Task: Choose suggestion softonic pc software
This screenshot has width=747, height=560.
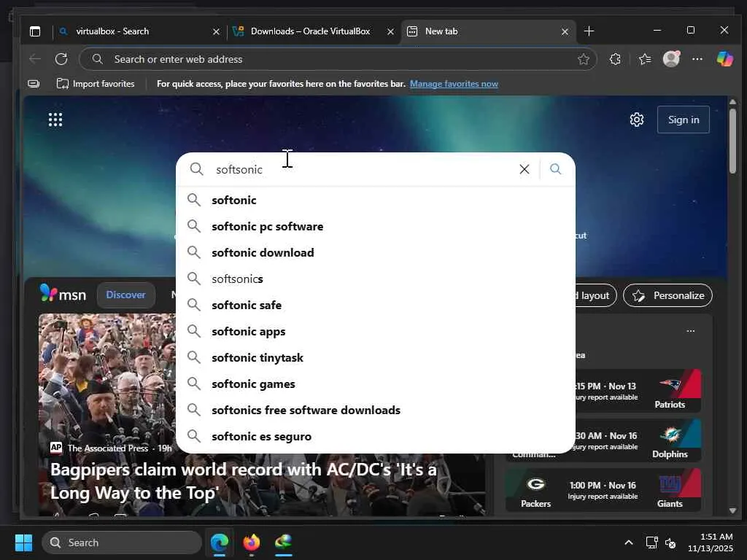Action: [376, 226]
